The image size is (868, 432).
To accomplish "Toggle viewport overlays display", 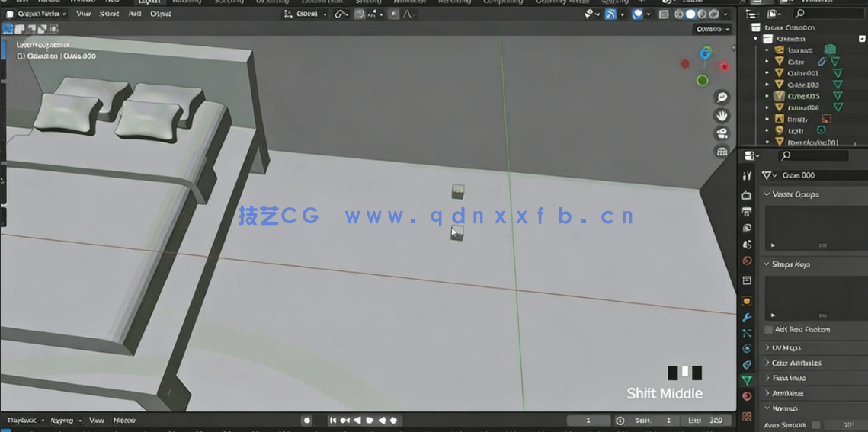I will point(638,14).
